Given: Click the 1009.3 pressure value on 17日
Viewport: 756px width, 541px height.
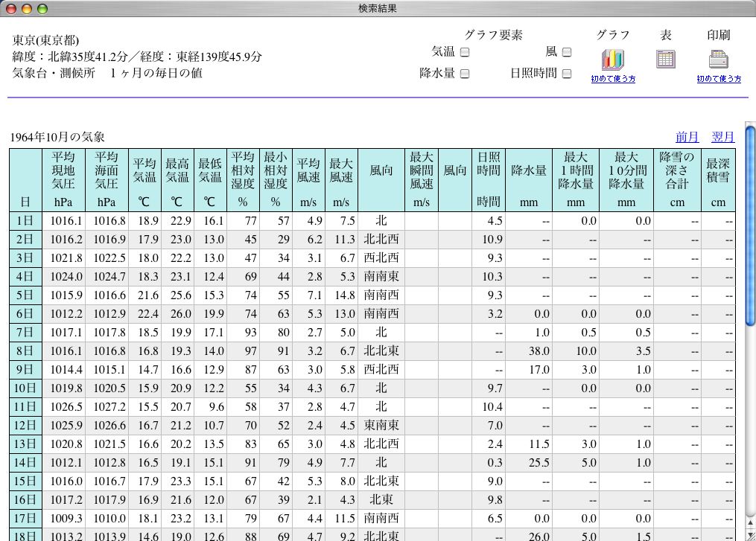Looking at the screenshot, I should (66, 519).
